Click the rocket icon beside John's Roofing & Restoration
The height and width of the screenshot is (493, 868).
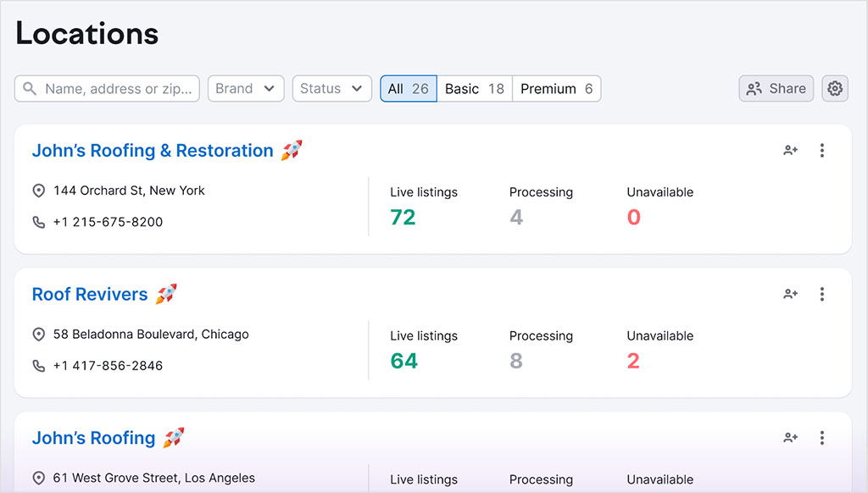[292, 149]
